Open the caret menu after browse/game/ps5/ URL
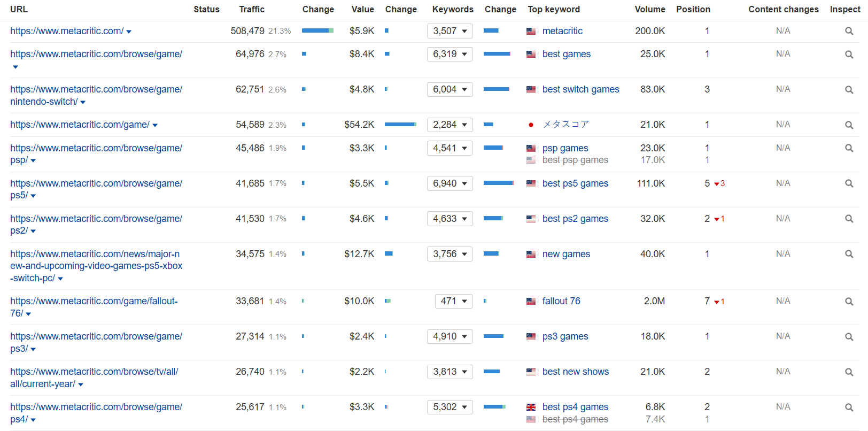 (x=33, y=196)
